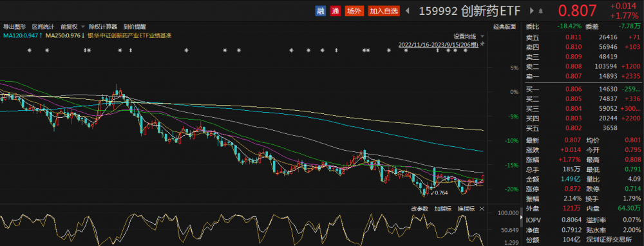Click the 净值 0.7912 net value
The image size is (644, 246).
[572, 230]
